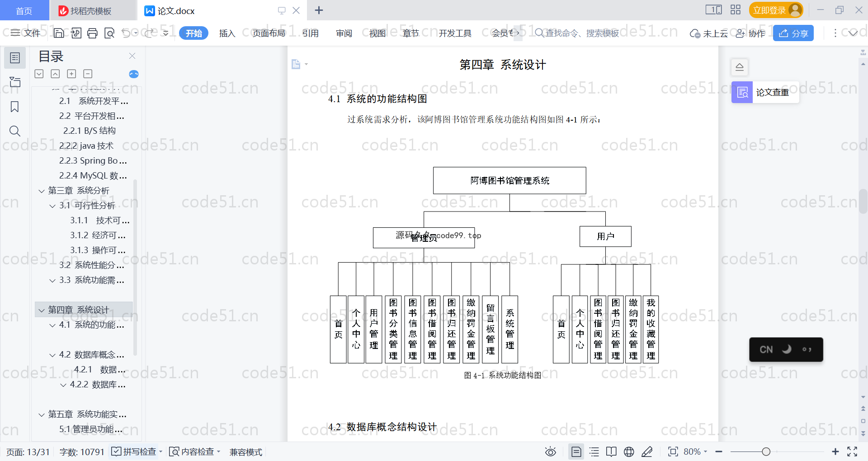Image resolution: width=868 pixels, height=461 pixels.
Task: Click the minus level icon in 目录 panel
Action: pos(88,74)
